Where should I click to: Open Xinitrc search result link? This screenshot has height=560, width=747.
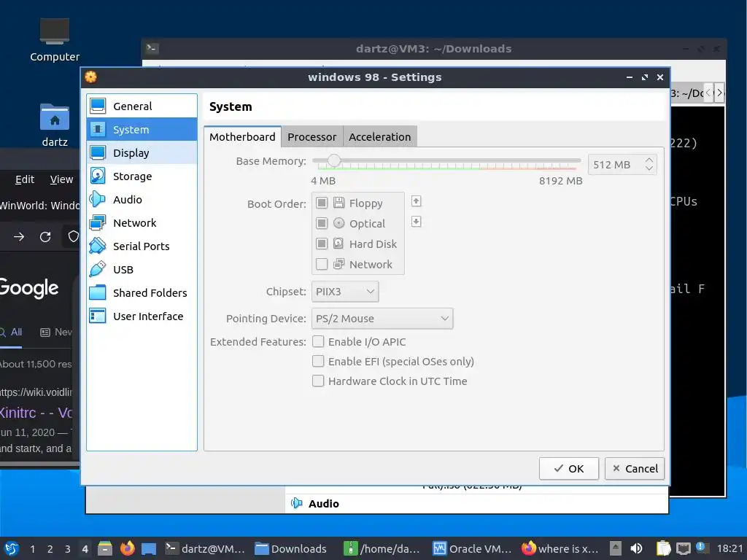point(36,413)
